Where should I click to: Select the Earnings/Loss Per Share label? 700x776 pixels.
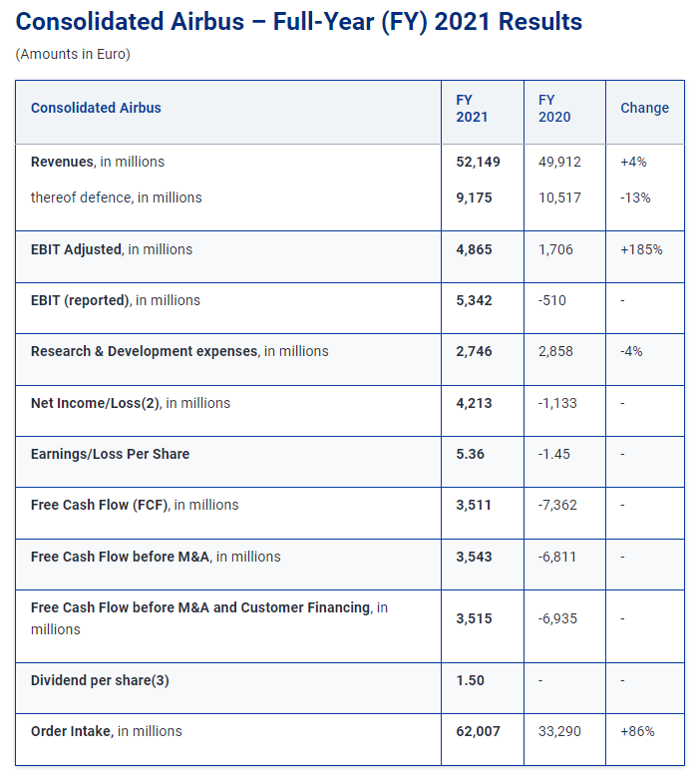tap(110, 454)
